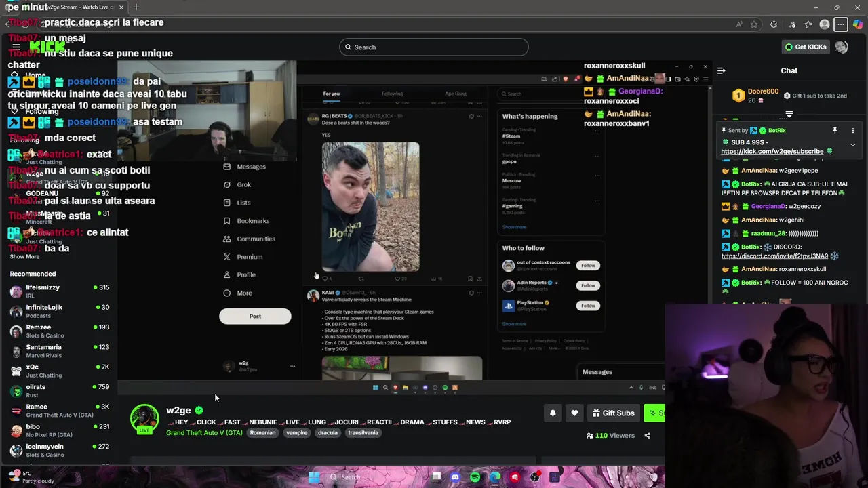
Task: Open Grok in the X sidebar
Action: click(237, 184)
